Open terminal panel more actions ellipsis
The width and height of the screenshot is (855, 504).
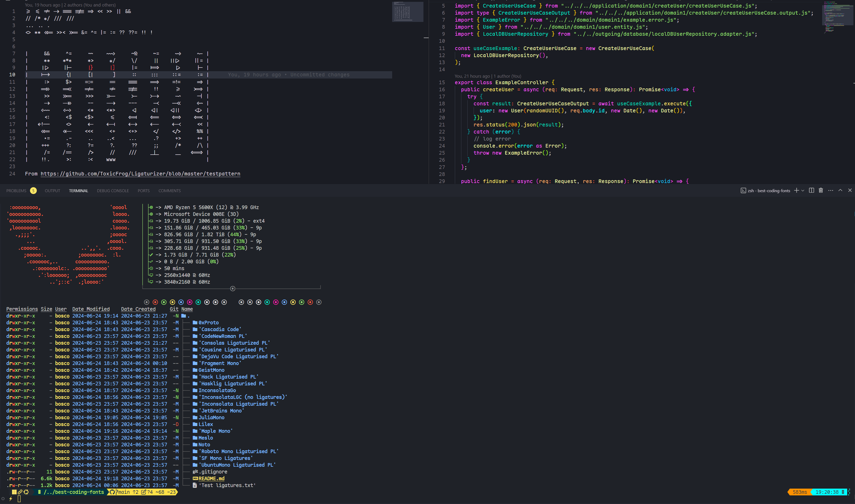[x=830, y=191]
